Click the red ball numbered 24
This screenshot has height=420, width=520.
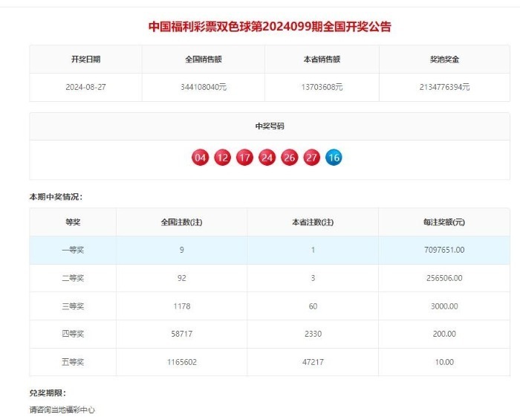click(267, 158)
